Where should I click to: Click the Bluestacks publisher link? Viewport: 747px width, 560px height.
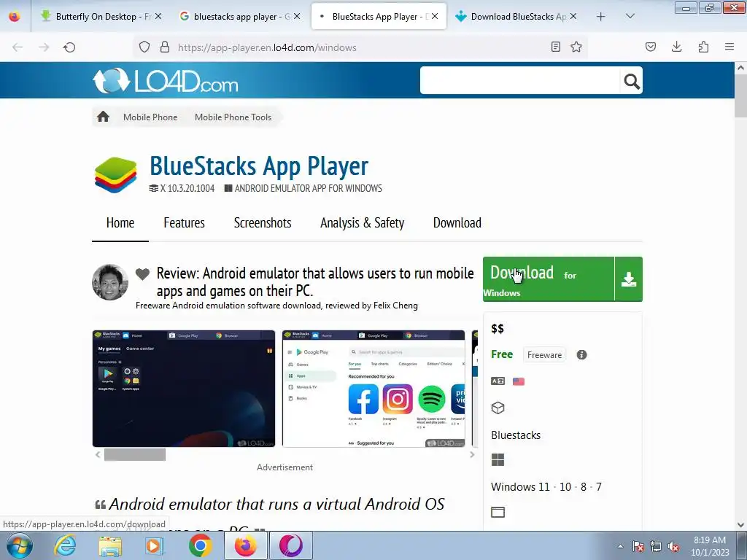pos(516,435)
